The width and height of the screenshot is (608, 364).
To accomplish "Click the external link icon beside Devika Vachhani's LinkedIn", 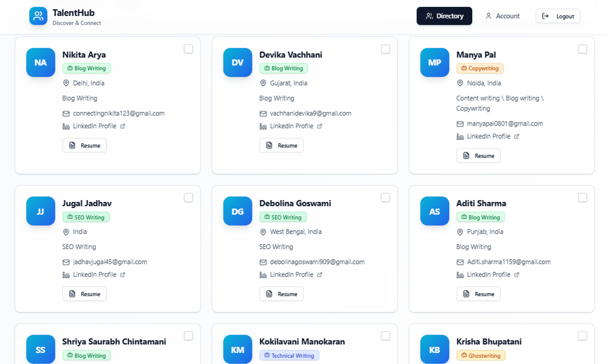I will [320, 127].
